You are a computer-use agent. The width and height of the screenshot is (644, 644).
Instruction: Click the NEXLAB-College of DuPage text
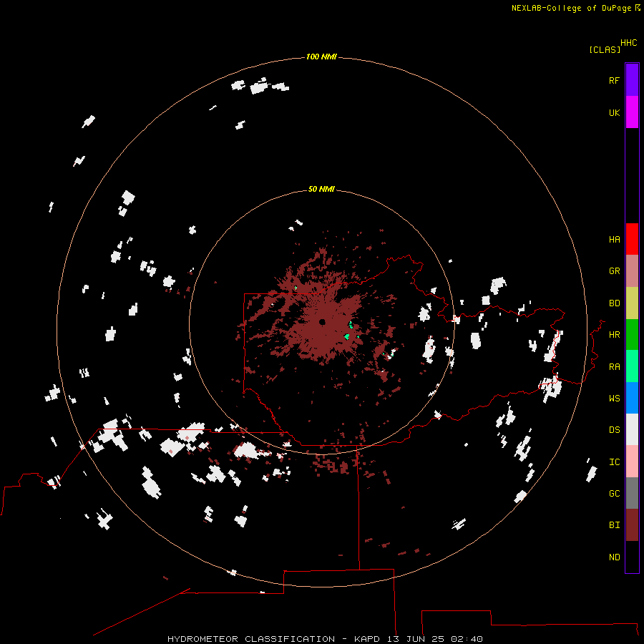[x=571, y=8]
